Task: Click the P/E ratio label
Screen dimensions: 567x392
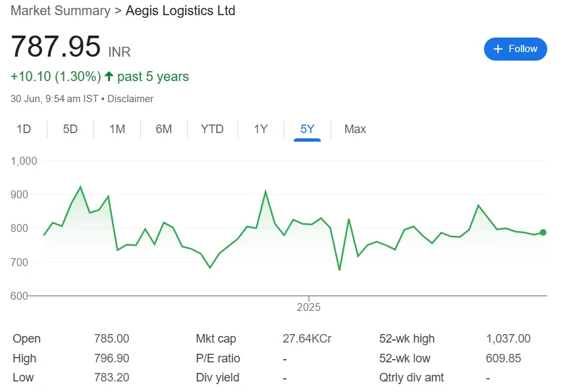Action: 218,358
